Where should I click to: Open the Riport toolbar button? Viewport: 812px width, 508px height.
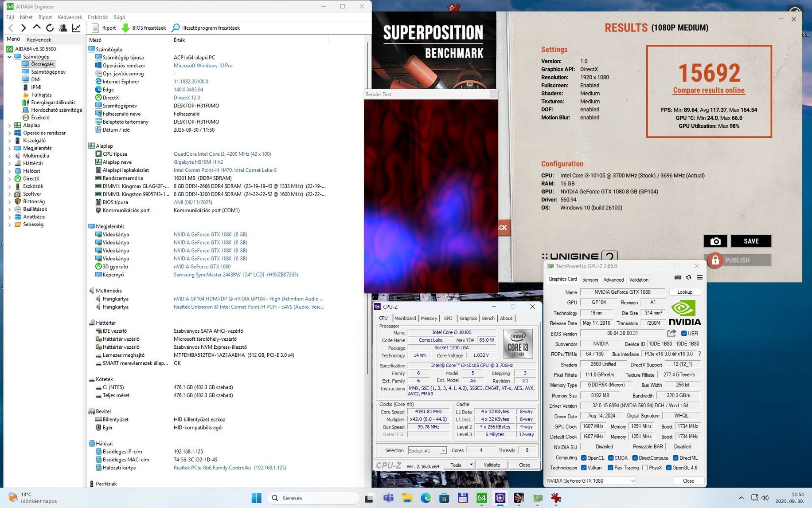(x=104, y=28)
